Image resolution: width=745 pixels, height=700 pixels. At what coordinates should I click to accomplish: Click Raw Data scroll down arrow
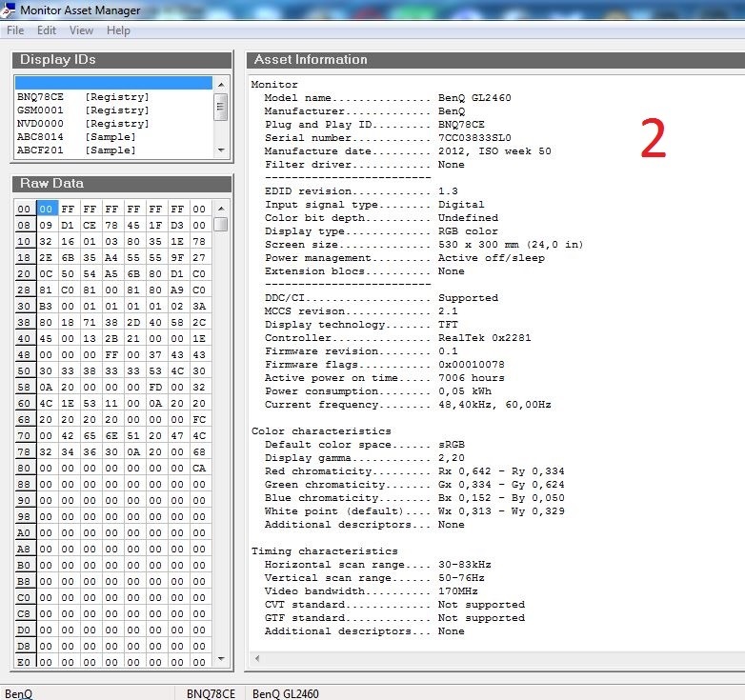click(221, 658)
